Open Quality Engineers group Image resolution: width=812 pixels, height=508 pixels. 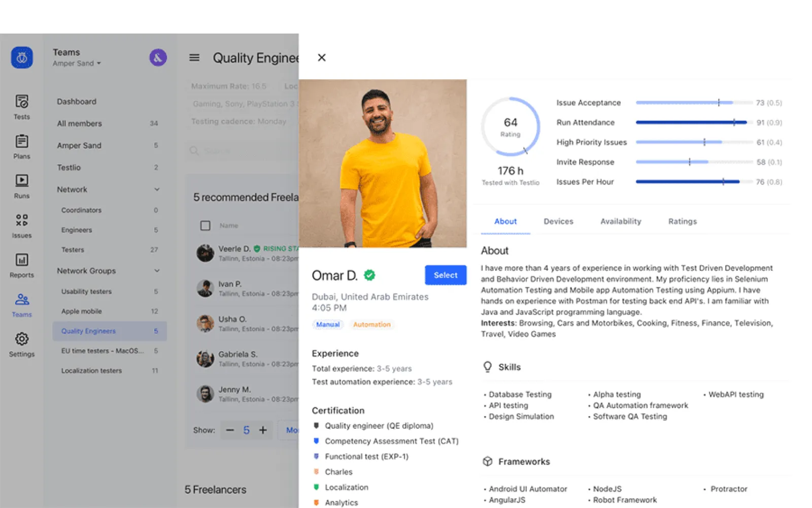(x=110, y=331)
